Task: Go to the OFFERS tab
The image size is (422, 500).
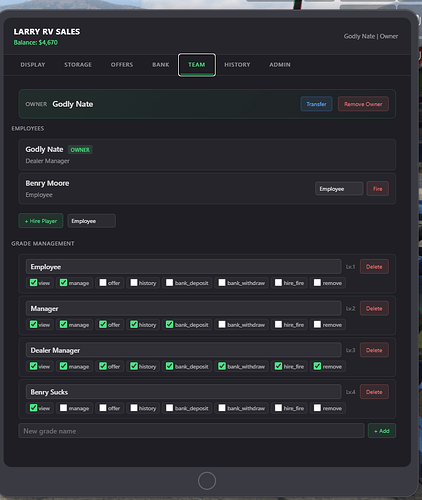Action: tap(122, 65)
